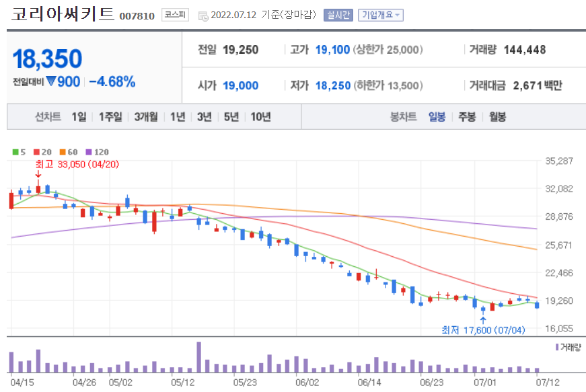Click the 실시간 button

(x=338, y=15)
